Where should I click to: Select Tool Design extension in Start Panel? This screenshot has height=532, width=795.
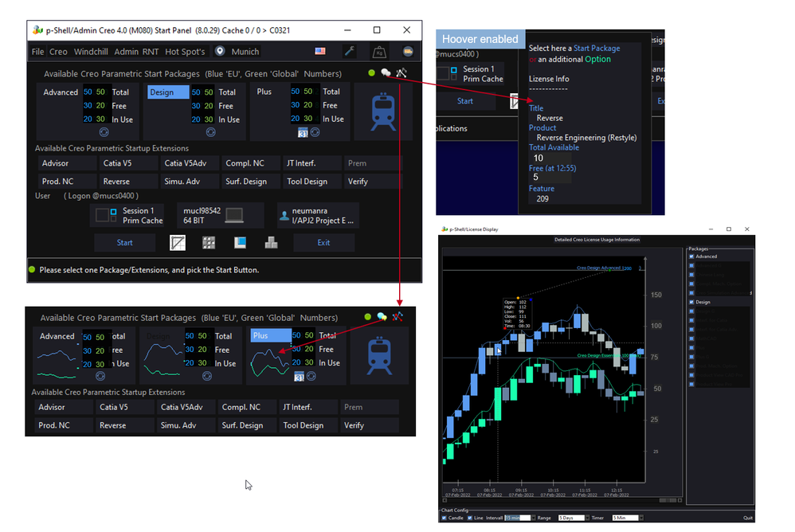pos(311,182)
